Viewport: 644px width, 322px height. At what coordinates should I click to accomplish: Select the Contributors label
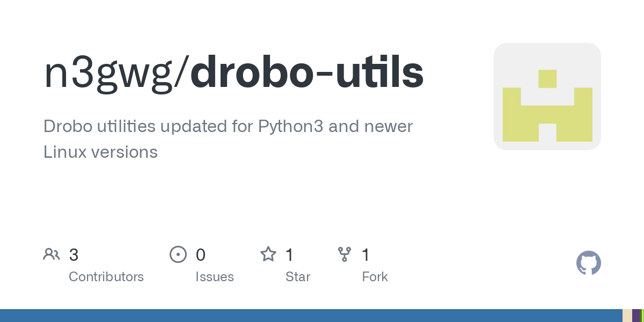tap(106, 277)
